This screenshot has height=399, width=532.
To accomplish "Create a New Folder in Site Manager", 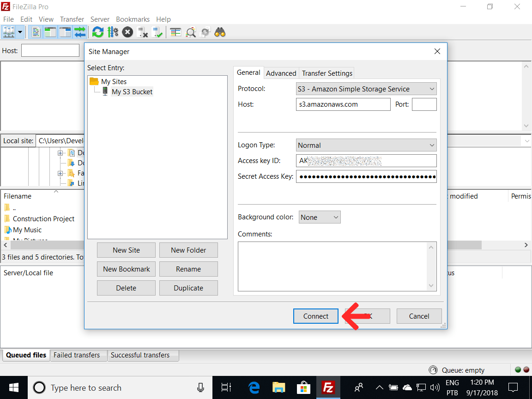I will pos(188,250).
